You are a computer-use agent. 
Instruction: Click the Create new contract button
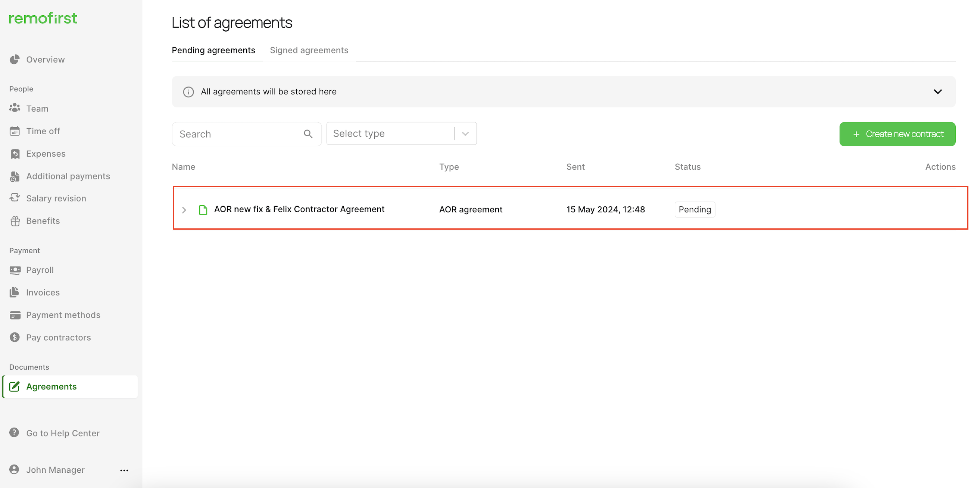[897, 134]
